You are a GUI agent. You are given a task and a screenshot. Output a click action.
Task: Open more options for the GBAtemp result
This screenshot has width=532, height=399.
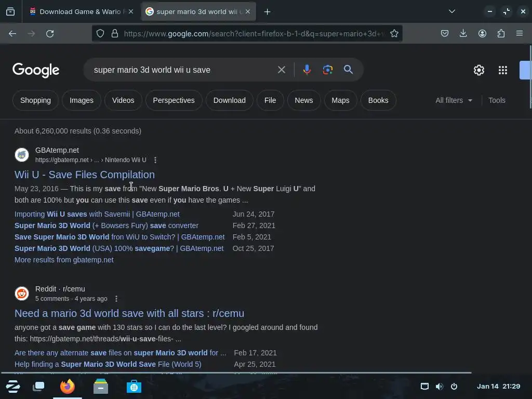click(155, 160)
